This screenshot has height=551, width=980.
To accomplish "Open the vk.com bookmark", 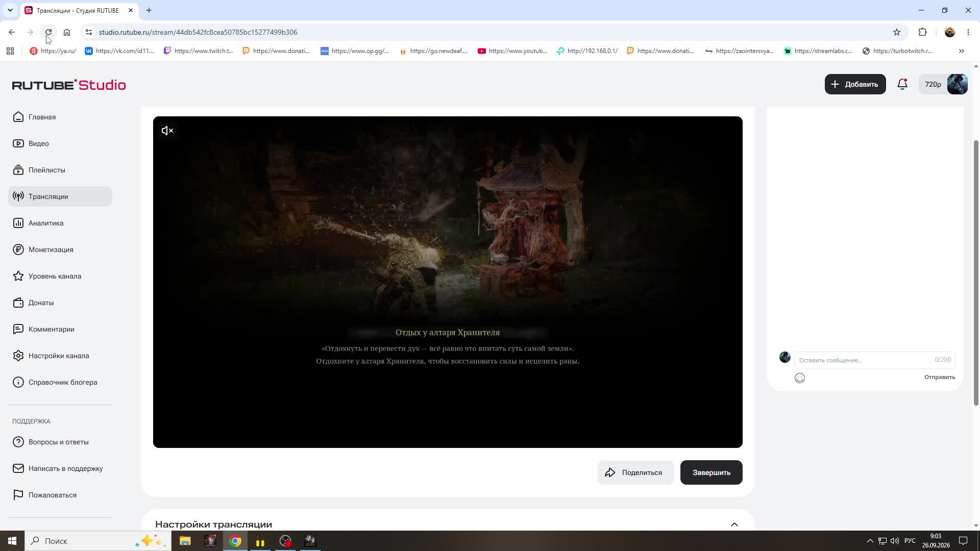I will (x=119, y=51).
